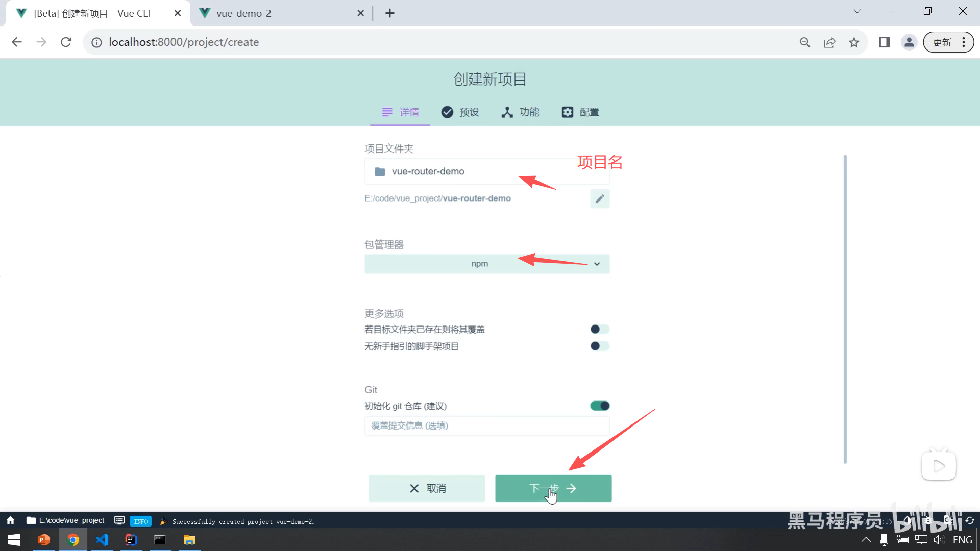The height and width of the screenshot is (551, 980).
Task: Reload the page
Action: click(x=66, y=42)
